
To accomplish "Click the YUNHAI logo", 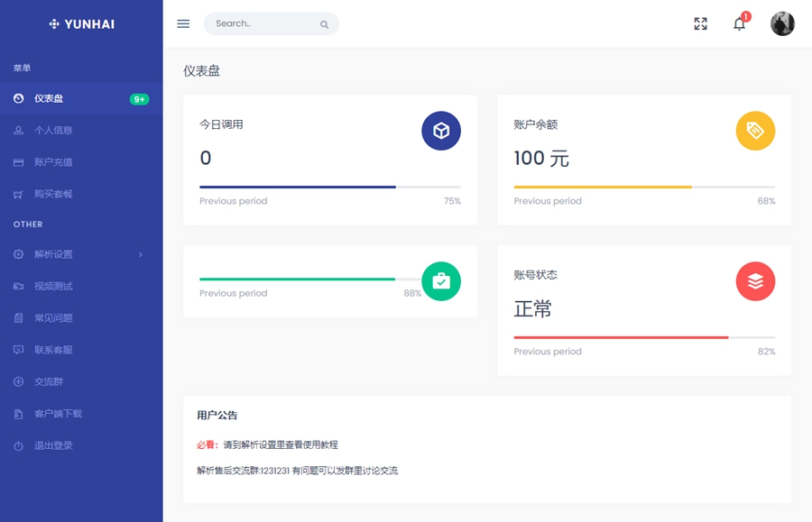I will [81, 24].
